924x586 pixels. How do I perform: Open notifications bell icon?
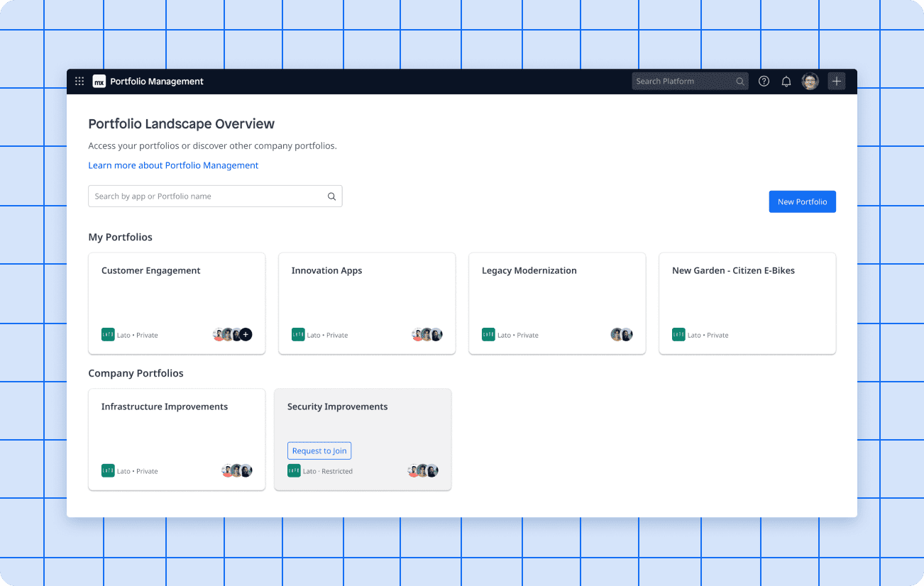[786, 82]
